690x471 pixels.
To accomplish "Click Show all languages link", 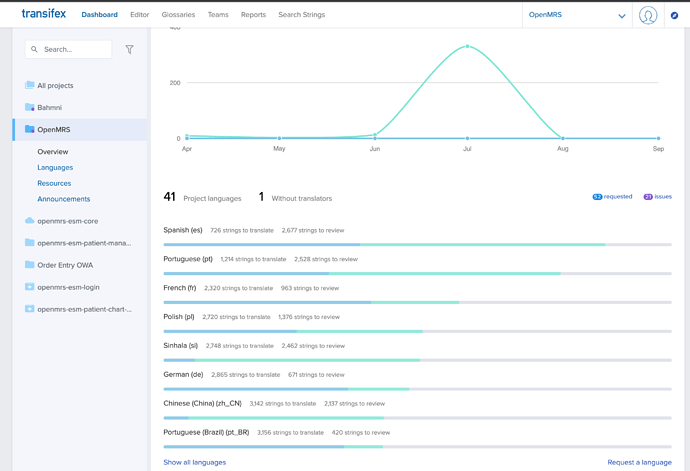I will point(195,462).
